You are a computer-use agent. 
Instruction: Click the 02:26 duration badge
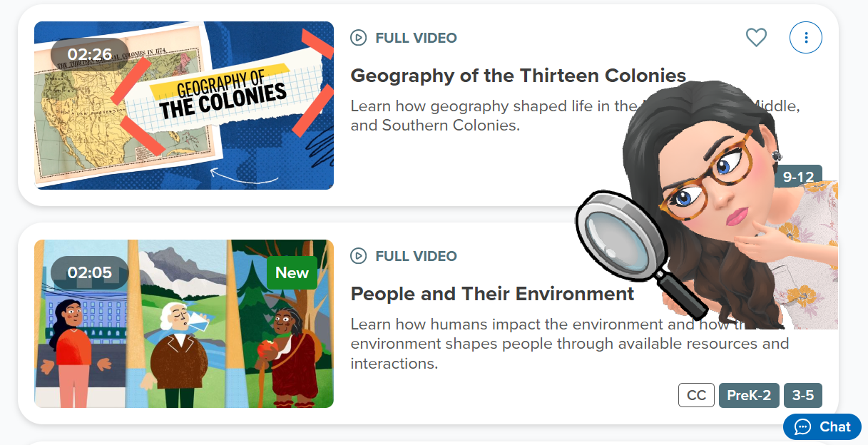click(90, 54)
